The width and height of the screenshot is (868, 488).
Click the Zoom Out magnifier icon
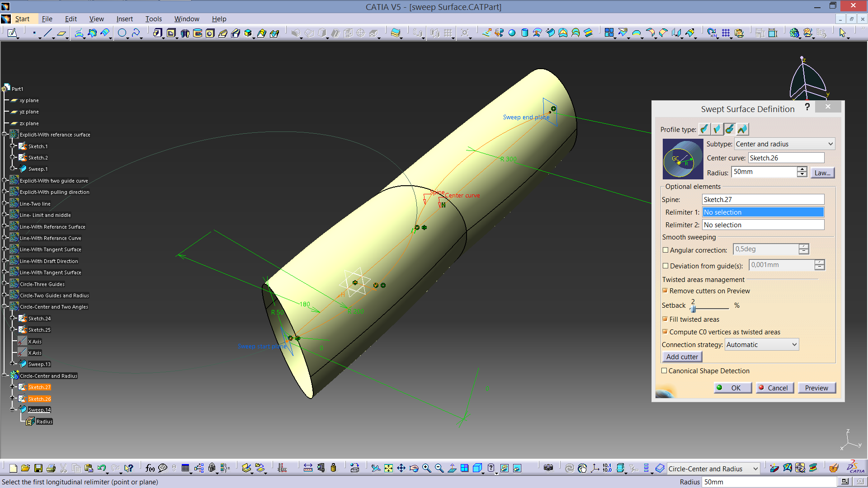[439, 468]
